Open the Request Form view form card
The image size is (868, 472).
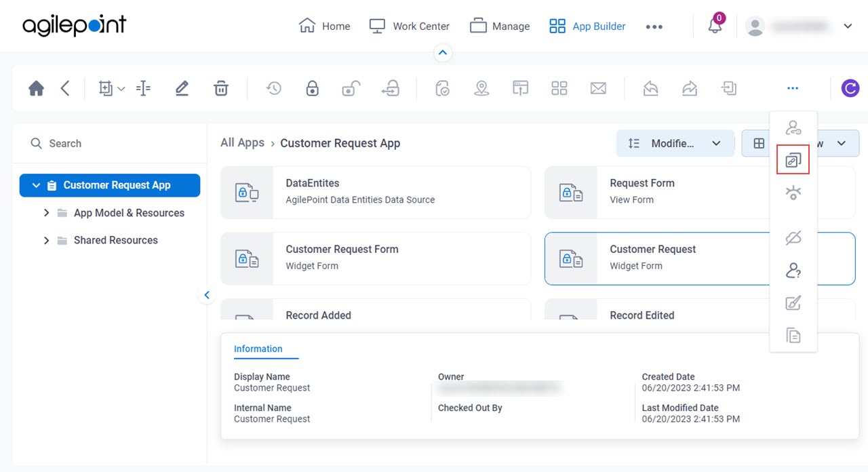[x=700, y=193]
